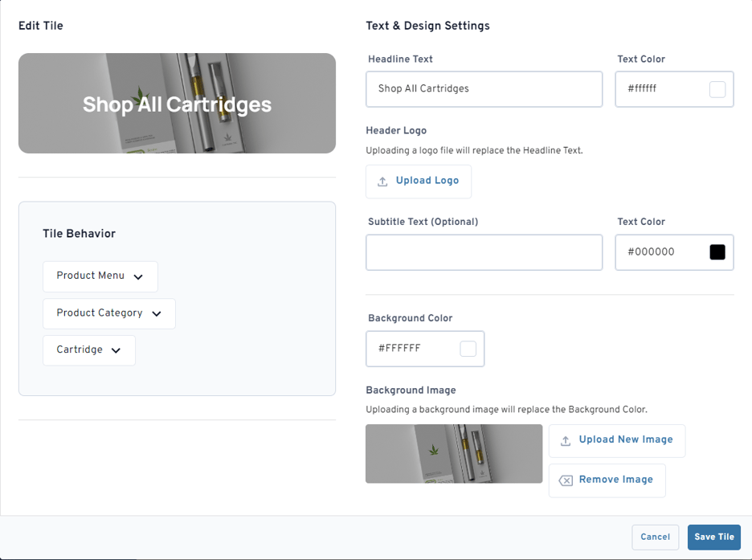Open the Cartridge dropdown

tap(88, 350)
